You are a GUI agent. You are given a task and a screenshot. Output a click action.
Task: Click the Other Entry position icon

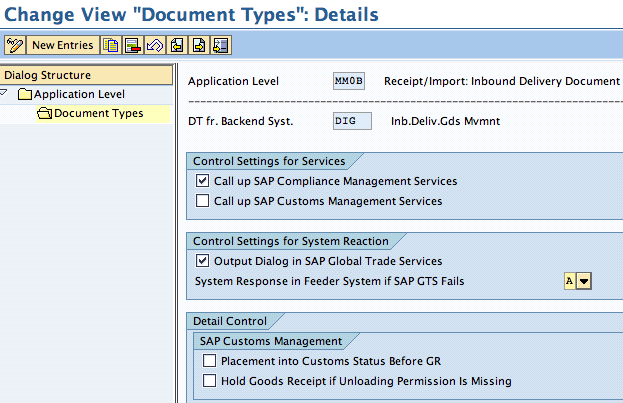(220, 45)
